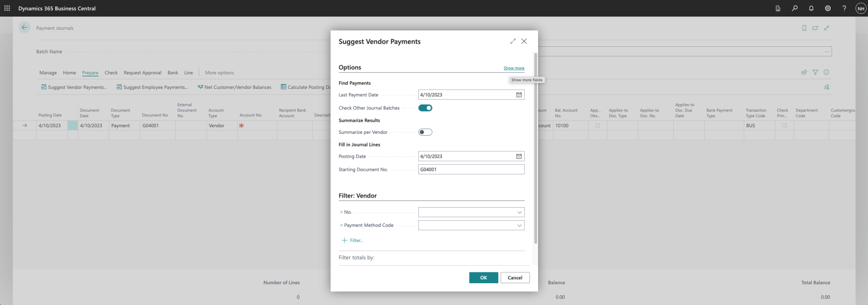This screenshot has height=305, width=868.
Task: Open the help question mark icon
Action: pyautogui.click(x=844, y=8)
